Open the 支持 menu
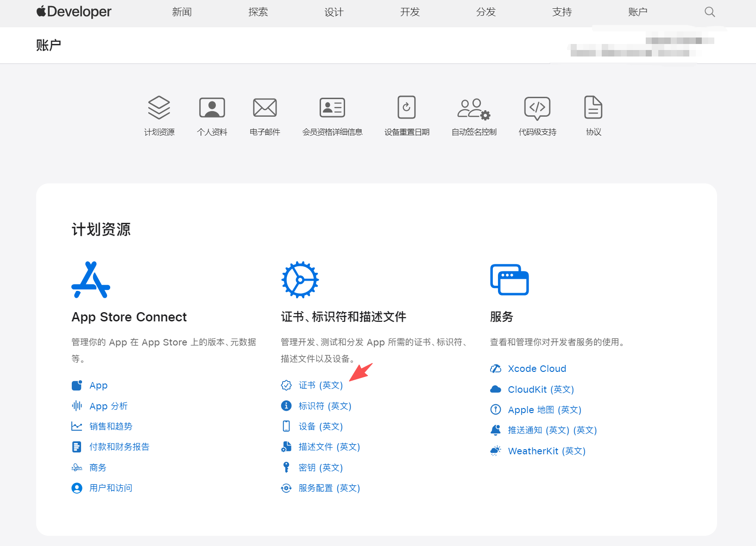This screenshot has height=546, width=756. coord(562,12)
